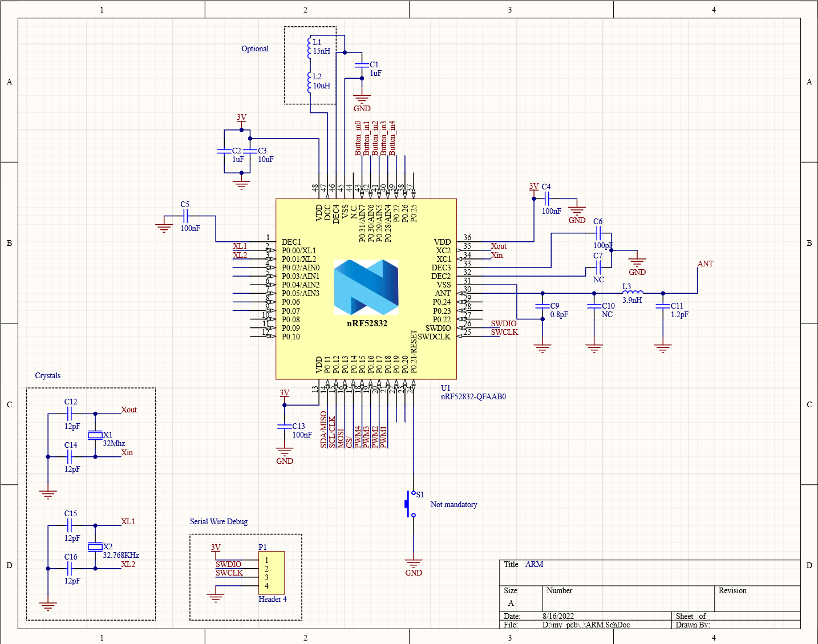Click the L3 3.9nH inductor symbol
The width and height of the screenshot is (818, 644).
point(632,292)
